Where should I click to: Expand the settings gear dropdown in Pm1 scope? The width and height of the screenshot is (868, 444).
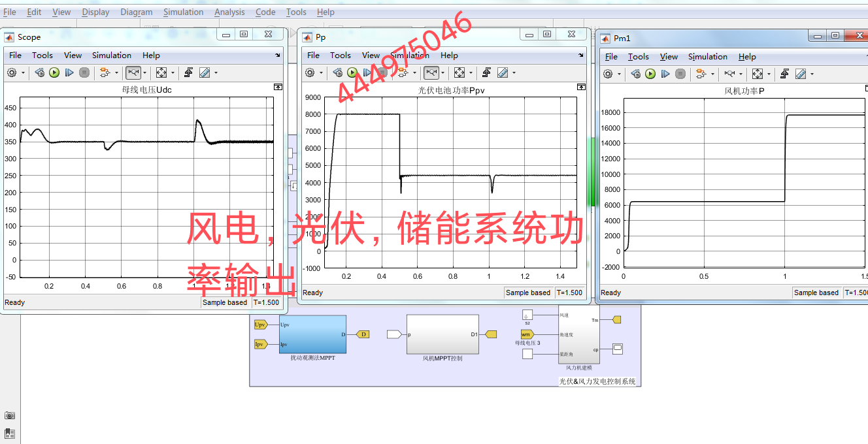(x=619, y=73)
